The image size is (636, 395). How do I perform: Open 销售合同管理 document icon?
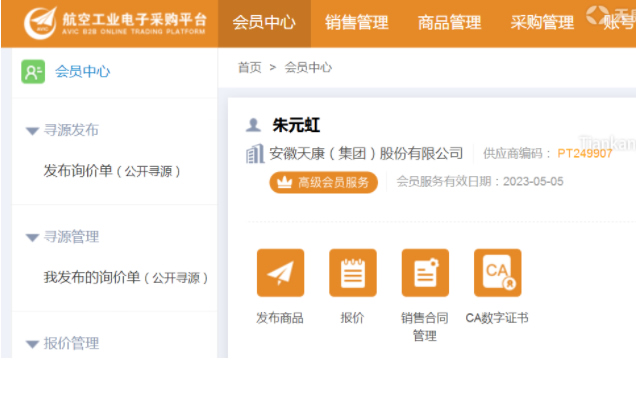coord(425,273)
